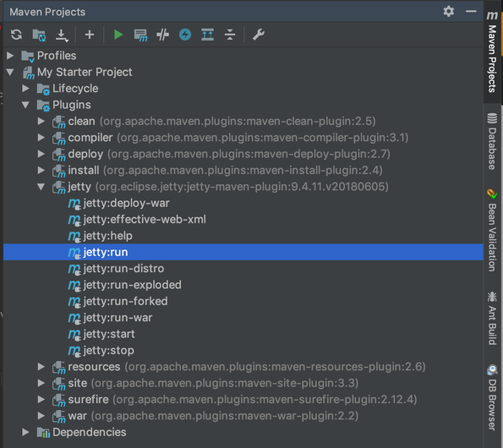Image resolution: width=503 pixels, height=448 pixels.
Task: Open the DB Browser side tab
Action: 492,397
